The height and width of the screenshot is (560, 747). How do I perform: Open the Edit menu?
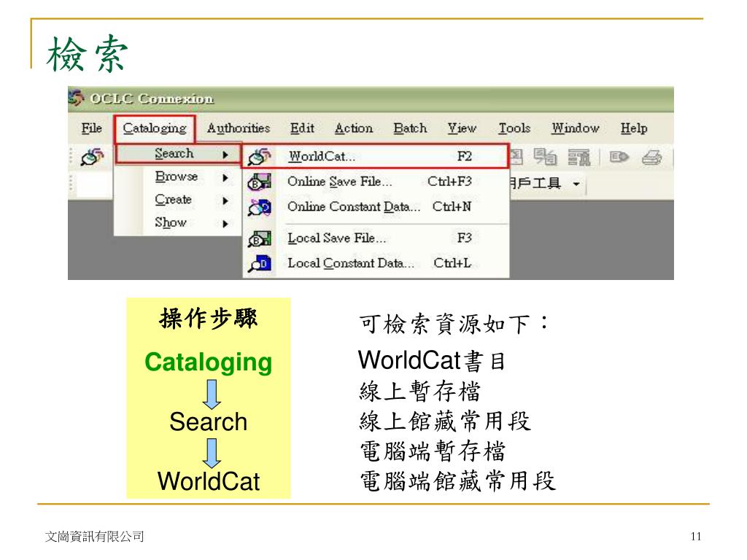point(302,128)
